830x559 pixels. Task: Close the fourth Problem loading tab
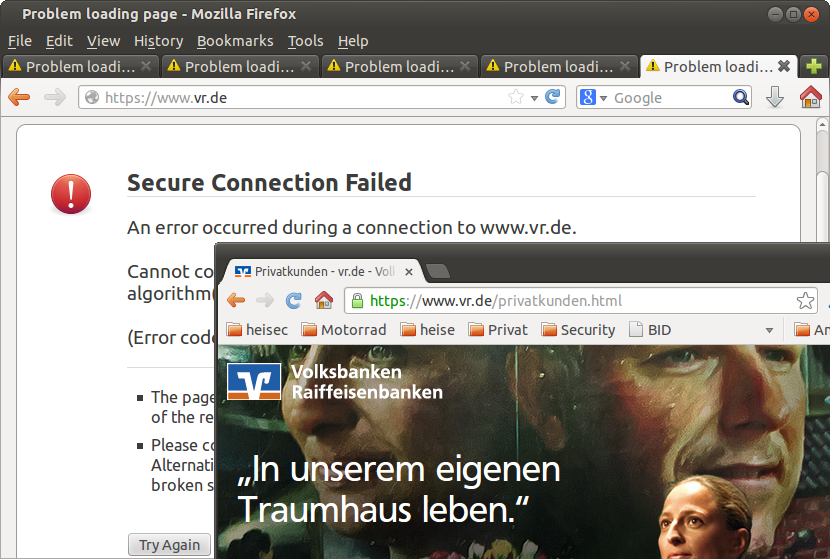click(x=625, y=66)
